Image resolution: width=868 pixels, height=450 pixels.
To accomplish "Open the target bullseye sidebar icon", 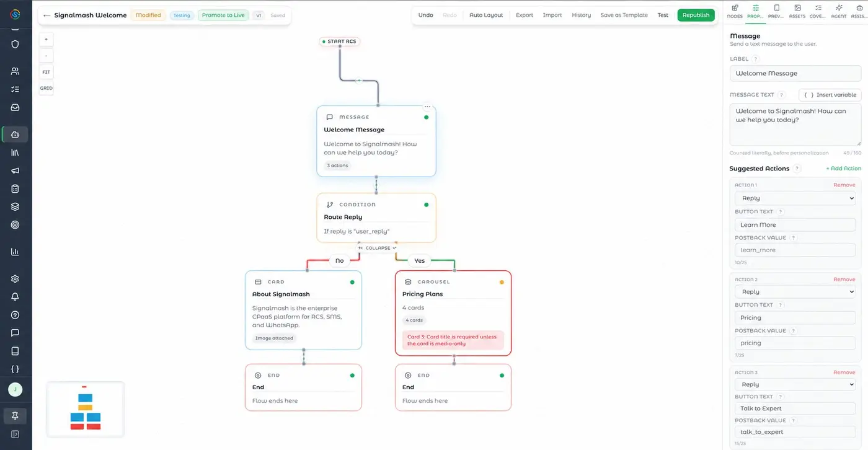I will tap(15, 224).
